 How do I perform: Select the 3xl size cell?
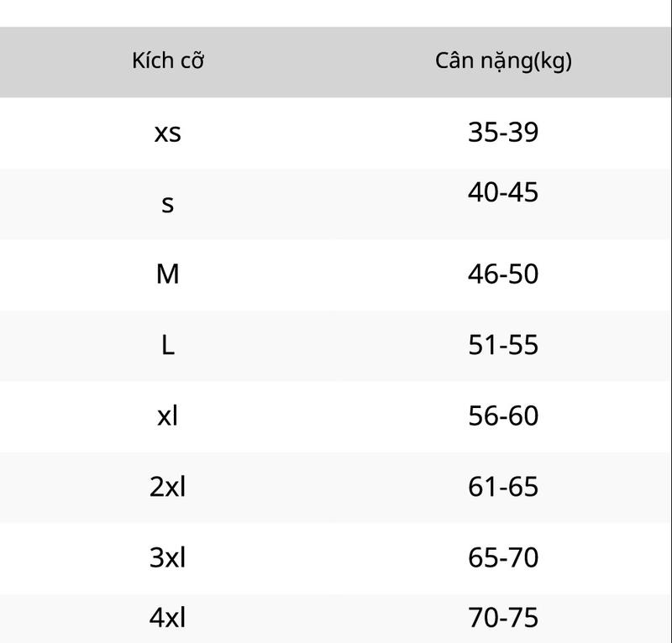click(x=167, y=557)
